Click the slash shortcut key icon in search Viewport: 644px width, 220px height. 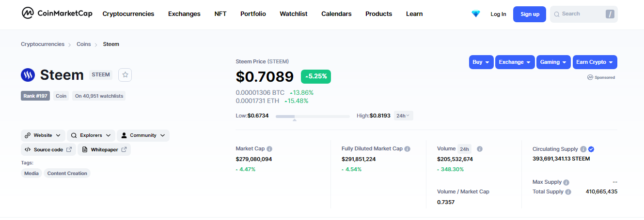(610, 14)
